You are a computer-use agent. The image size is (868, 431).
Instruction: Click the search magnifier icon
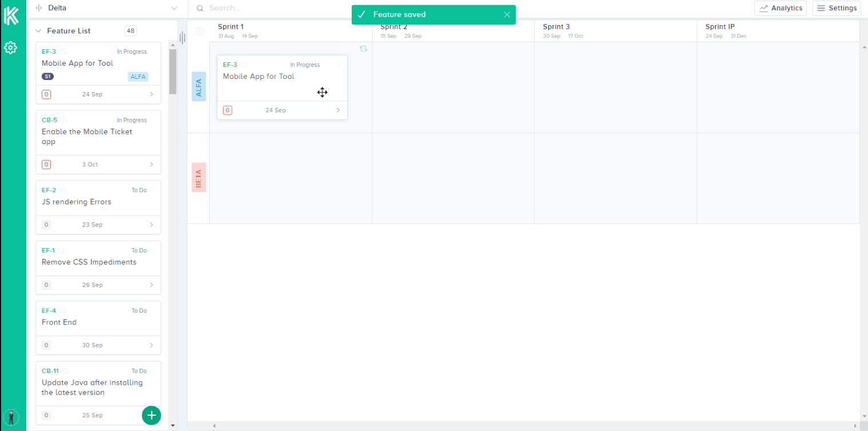pos(200,9)
